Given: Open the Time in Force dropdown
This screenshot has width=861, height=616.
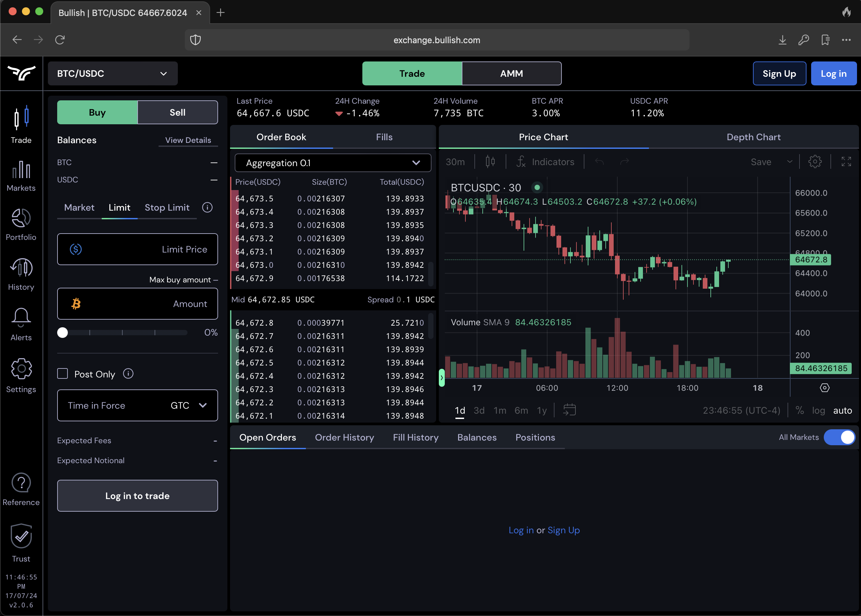Looking at the screenshot, I should 137,405.
